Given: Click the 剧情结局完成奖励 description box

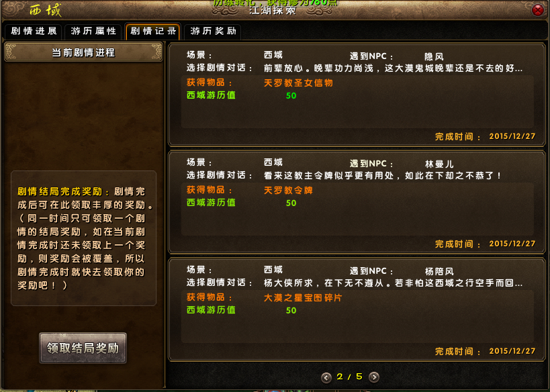Looking at the screenshot, I should pos(83,238).
